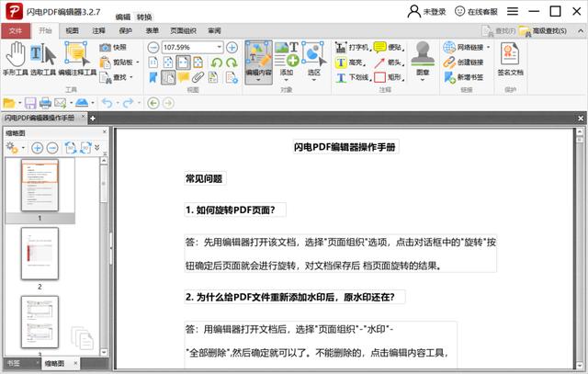Click Add Bookmark (新增书签)
This screenshot has width=588, height=374.
pyautogui.click(x=463, y=77)
